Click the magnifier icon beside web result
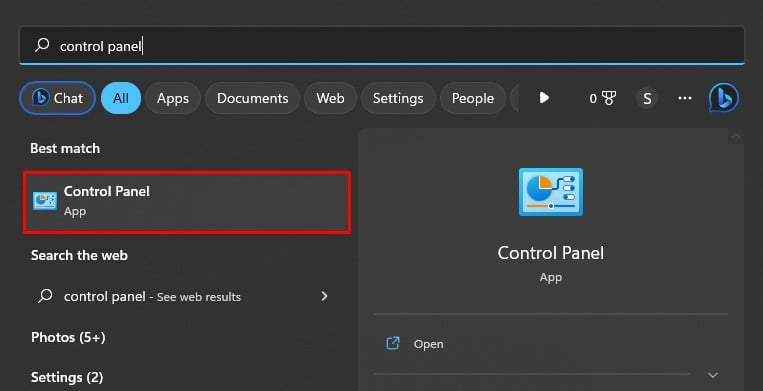This screenshot has width=763, height=391. click(45, 296)
